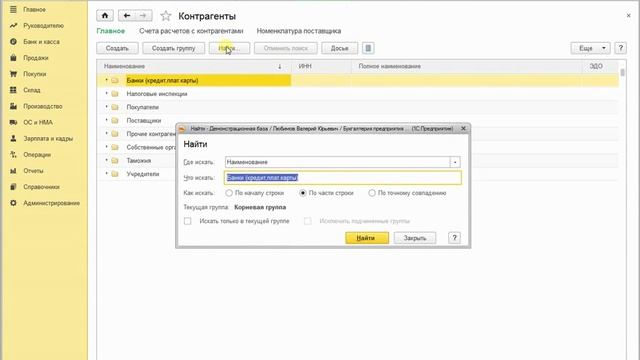Open Операции section icon

(13, 154)
